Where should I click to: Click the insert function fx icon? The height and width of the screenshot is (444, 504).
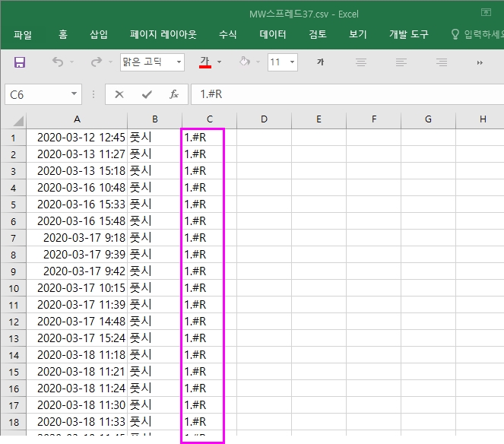coord(174,94)
